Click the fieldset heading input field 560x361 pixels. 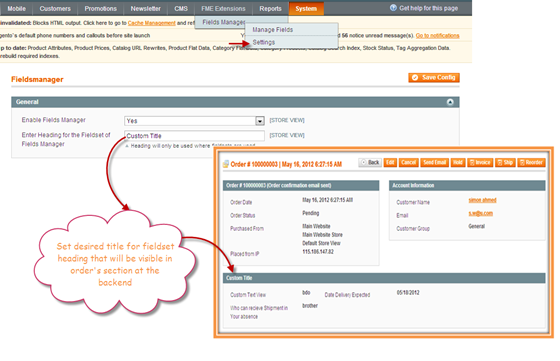coord(194,136)
